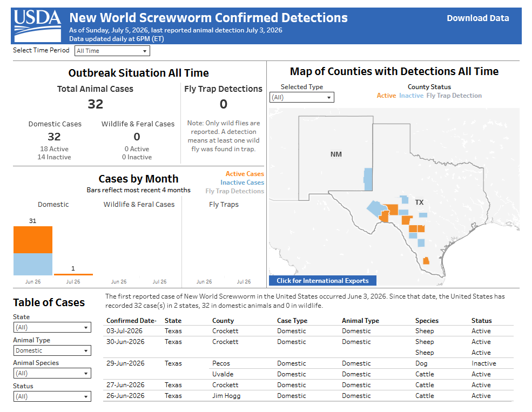
Task: Open the Status filter dropdown
Action: (x=52, y=396)
